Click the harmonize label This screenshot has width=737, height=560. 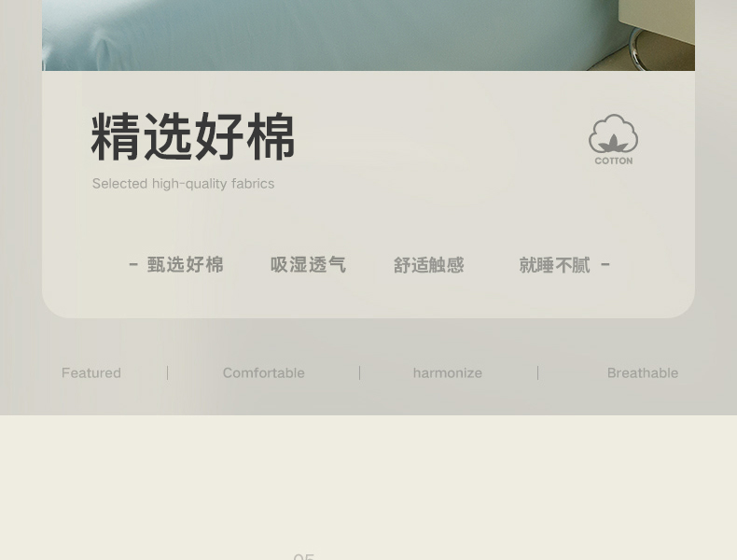pyautogui.click(x=448, y=372)
